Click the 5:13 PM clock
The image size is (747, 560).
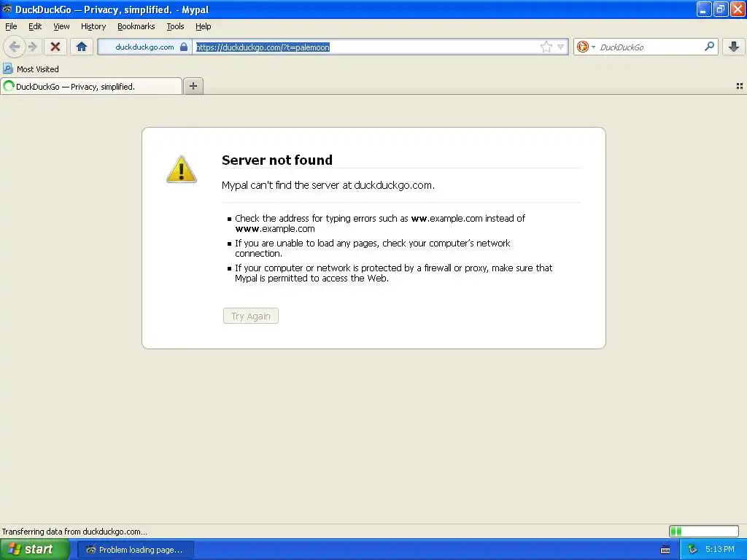(719, 549)
